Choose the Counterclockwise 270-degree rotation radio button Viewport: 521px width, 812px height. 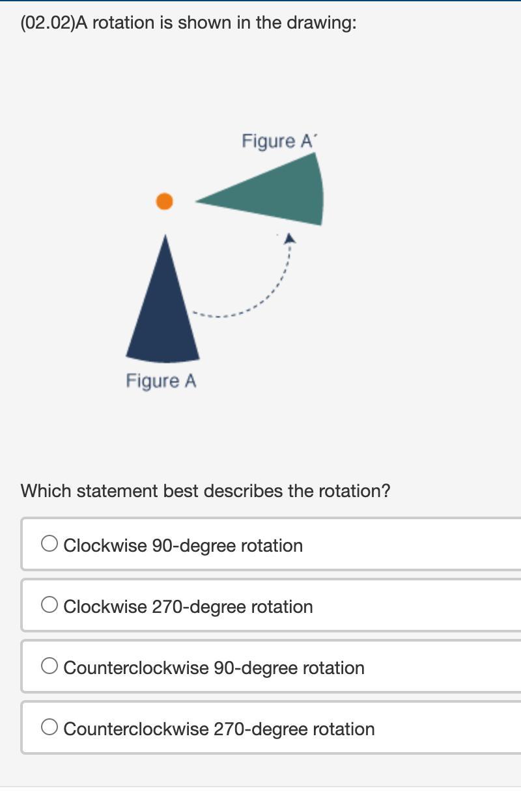(x=49, y=727)
